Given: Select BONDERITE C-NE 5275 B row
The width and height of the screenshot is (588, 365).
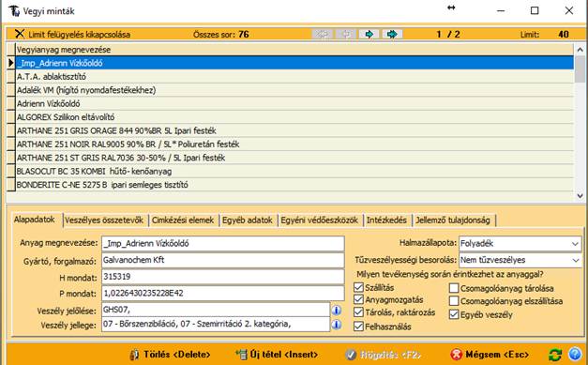Looking at the screenshot, I should pos(294,185).
